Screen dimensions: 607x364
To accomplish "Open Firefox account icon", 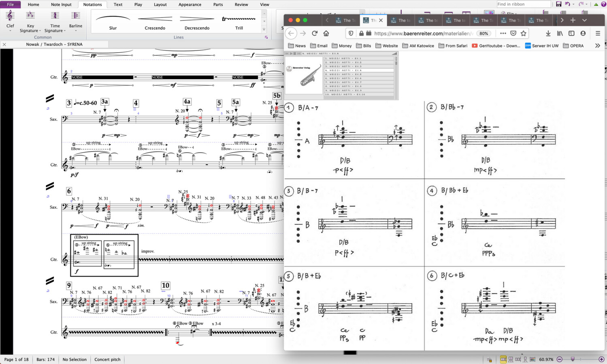I will [583, 33].
